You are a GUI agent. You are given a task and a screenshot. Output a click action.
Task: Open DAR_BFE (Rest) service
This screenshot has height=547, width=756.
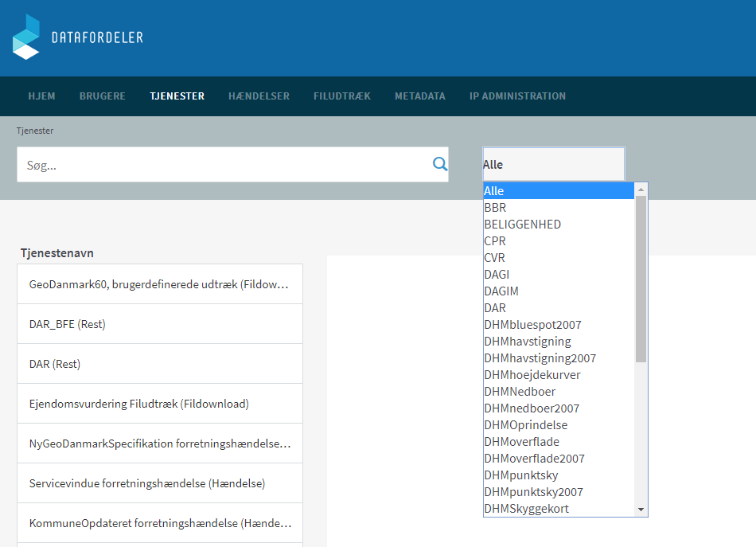[160, 324]
